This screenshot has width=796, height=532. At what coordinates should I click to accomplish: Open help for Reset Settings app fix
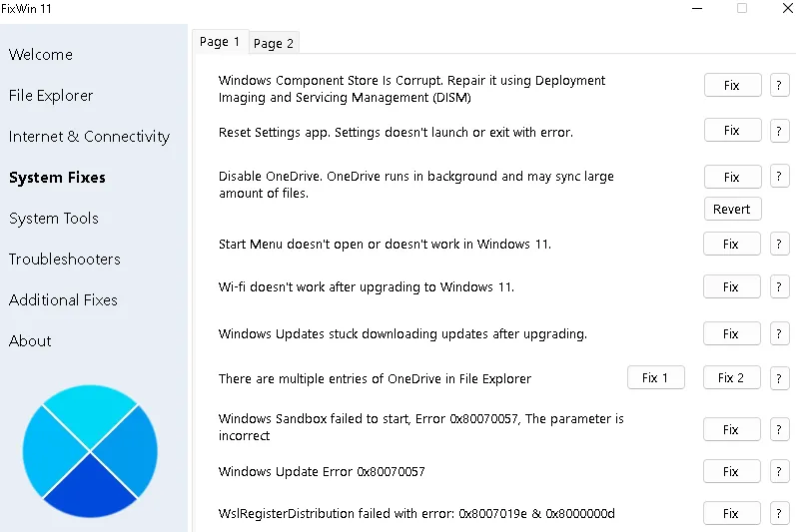click(779, 131)
